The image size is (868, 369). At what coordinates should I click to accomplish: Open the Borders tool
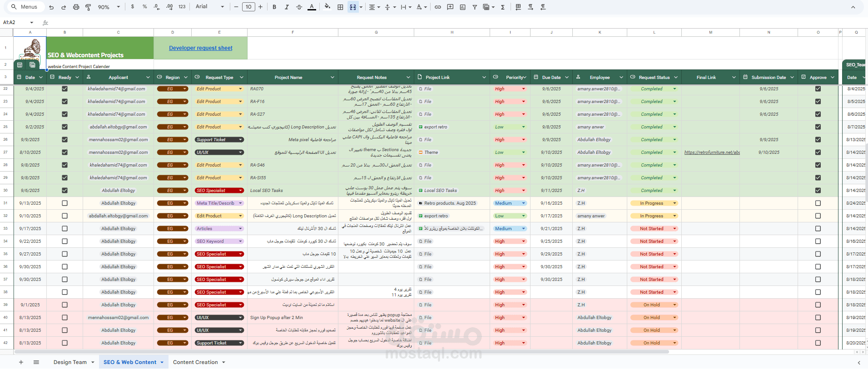pyautogui.click(x=340, y=7)
